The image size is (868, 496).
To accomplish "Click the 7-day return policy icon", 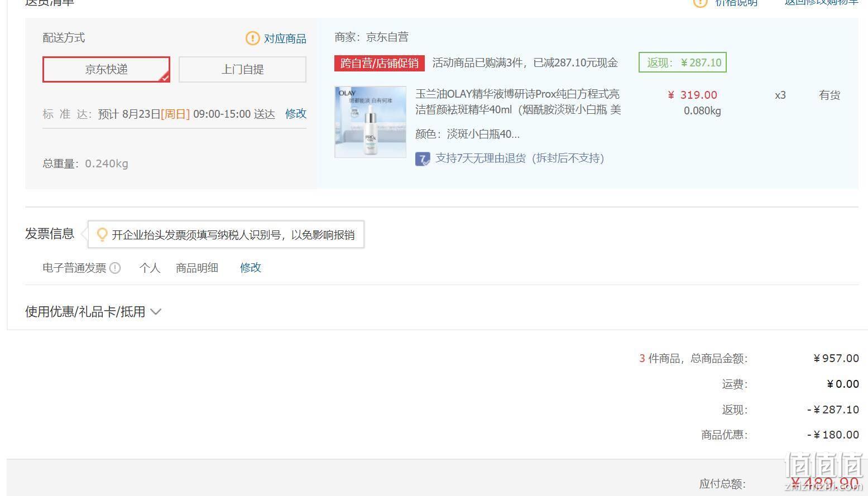I will (x=423, y=159).
